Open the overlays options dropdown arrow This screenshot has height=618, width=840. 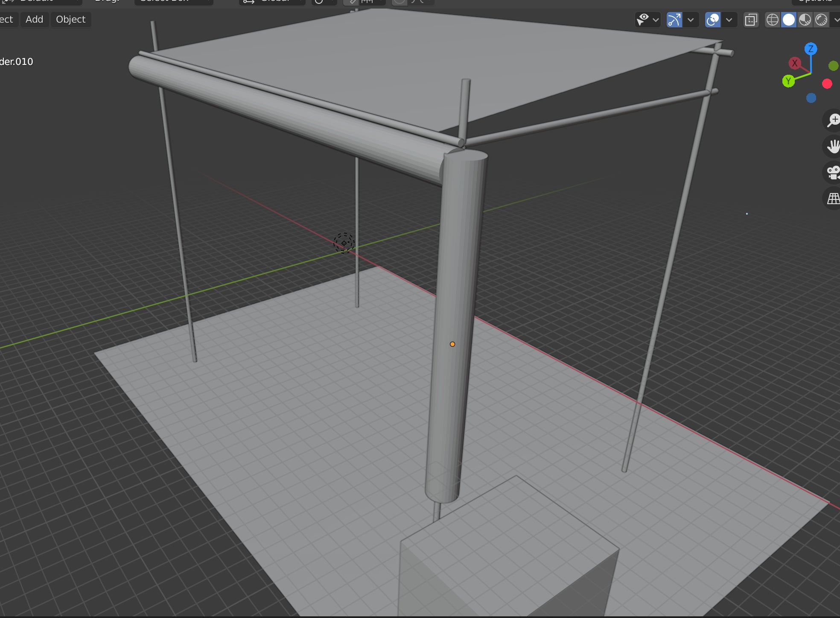point(729,20)
